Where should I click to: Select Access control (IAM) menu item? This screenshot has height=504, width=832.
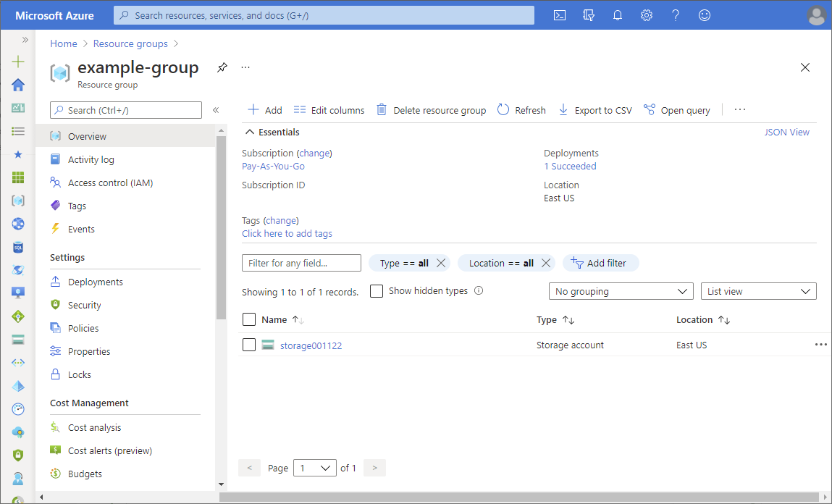point(110,182)
